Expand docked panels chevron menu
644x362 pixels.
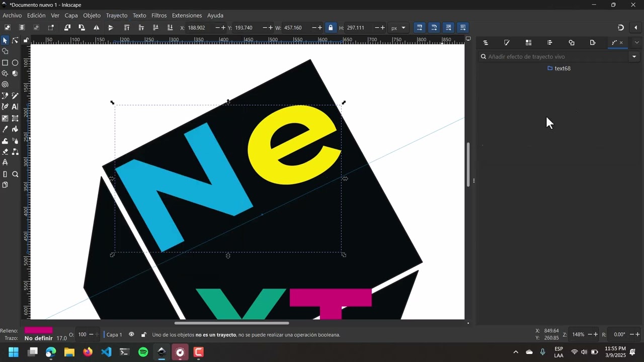636,43
